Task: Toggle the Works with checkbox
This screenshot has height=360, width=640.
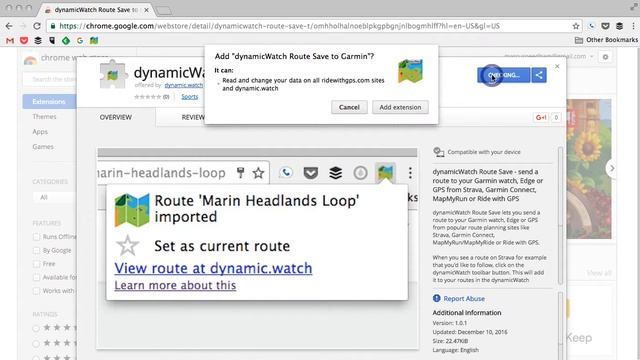Action: coord(36,291)
